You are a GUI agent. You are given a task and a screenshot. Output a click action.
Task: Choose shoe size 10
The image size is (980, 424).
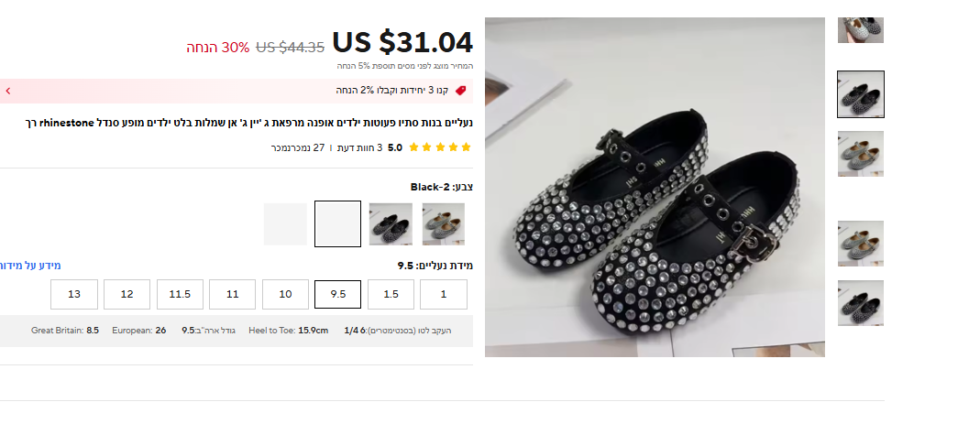[285, 295]
